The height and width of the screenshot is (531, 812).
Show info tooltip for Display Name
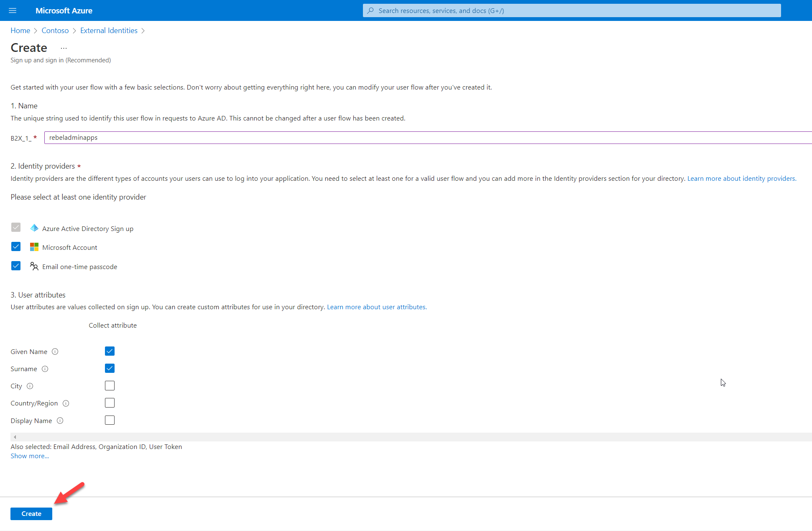click(x=60, y=421)
